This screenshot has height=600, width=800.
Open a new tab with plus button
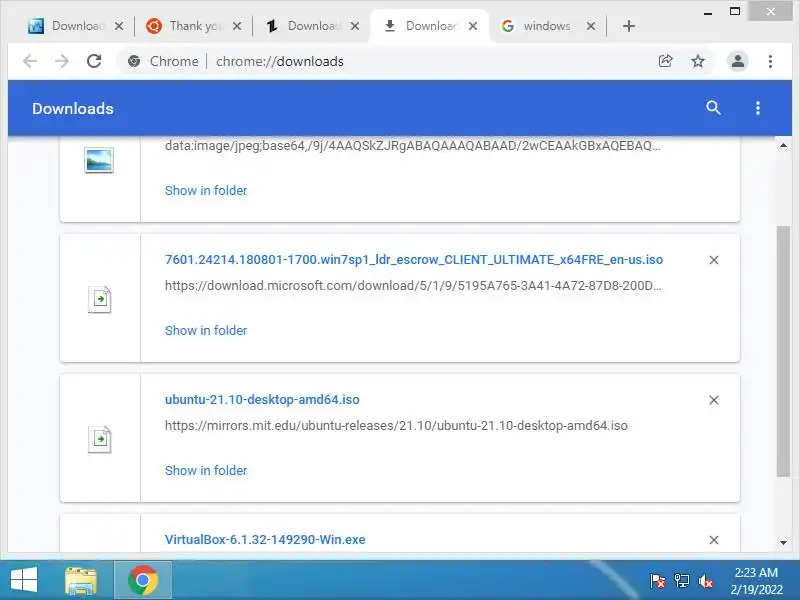point(629,26)
